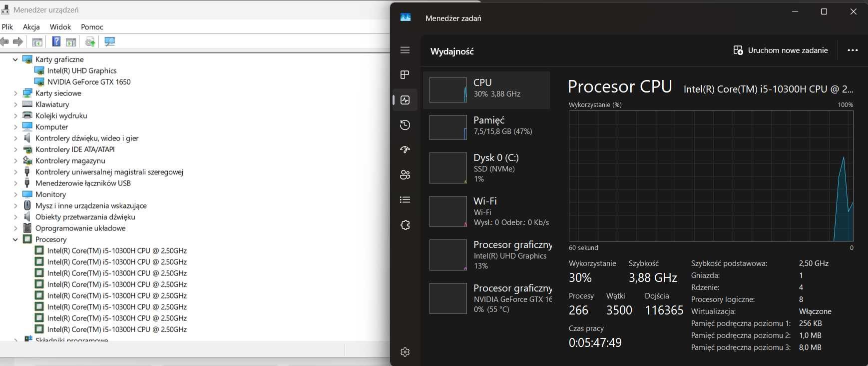Open Task Manager settings gear icon

pyautogui.click(x=405, y=352)
